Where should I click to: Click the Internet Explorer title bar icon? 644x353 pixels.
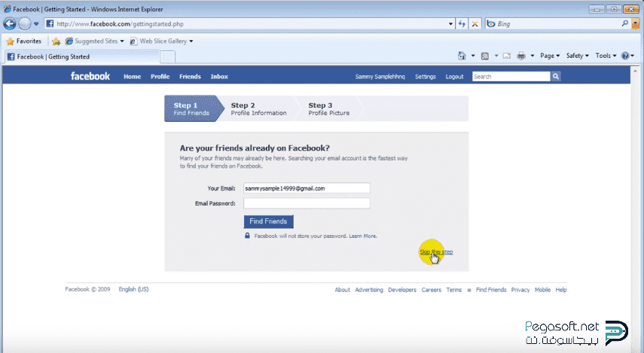(7, 8)
